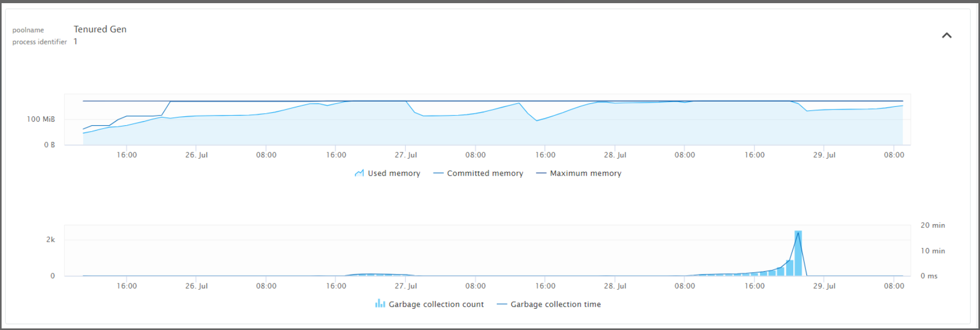This screenshot has width=980, height=330.
Task: Expand details for process identifier 1
Action: (x=75, y=41)
